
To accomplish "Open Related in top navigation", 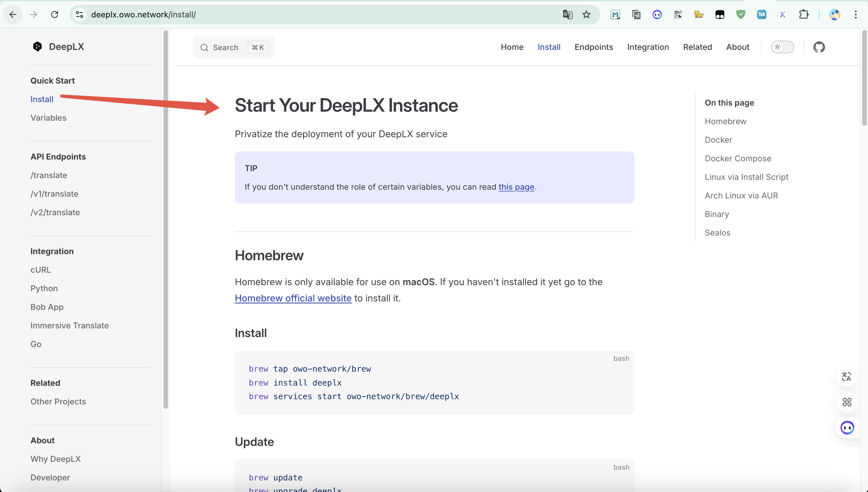I will 697,47.
